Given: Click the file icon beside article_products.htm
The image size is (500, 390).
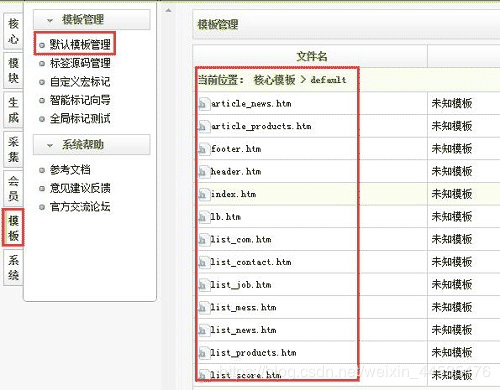Looking at the screenshot, I should pyautogui.click(x=203, y=126).
